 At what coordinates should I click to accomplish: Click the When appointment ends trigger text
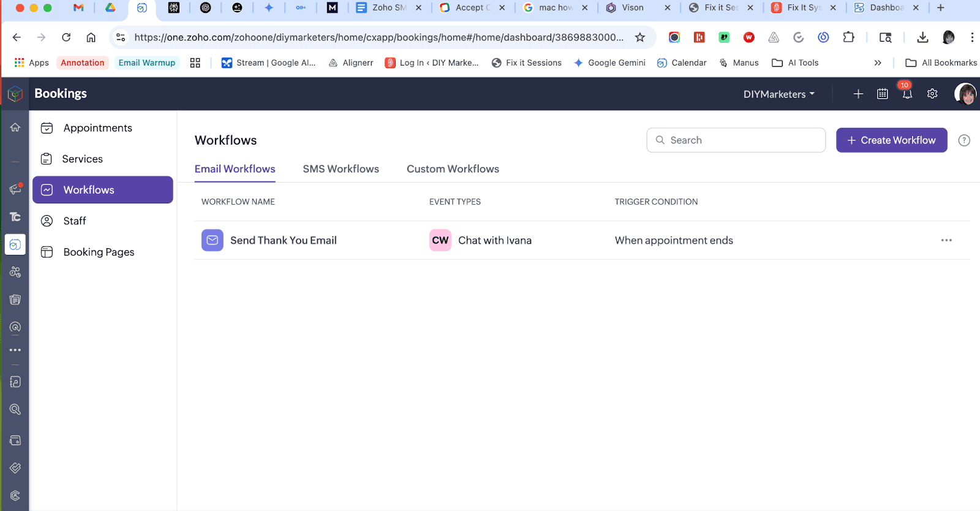pos(674,240)
